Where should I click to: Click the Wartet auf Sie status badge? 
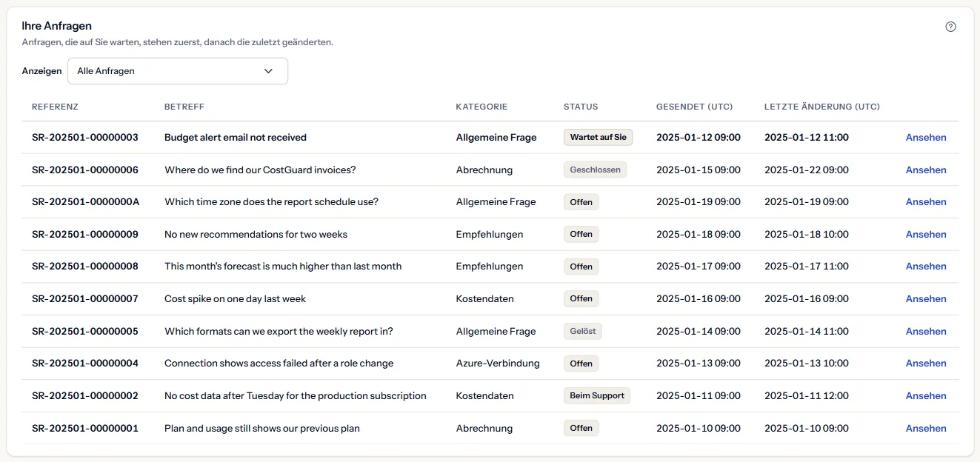coord(598,137)
